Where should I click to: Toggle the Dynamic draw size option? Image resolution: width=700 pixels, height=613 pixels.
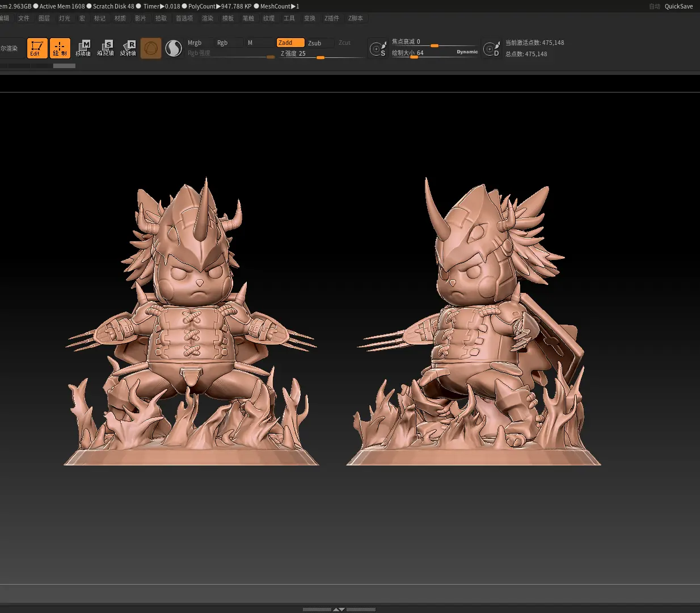(x=467, y=52)
